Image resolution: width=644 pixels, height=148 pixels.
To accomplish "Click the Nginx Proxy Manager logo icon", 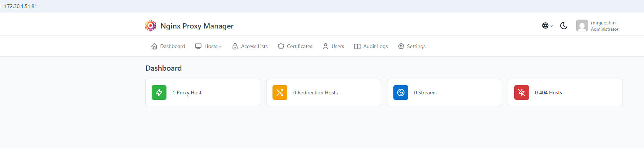I will (x=151, y=26).
